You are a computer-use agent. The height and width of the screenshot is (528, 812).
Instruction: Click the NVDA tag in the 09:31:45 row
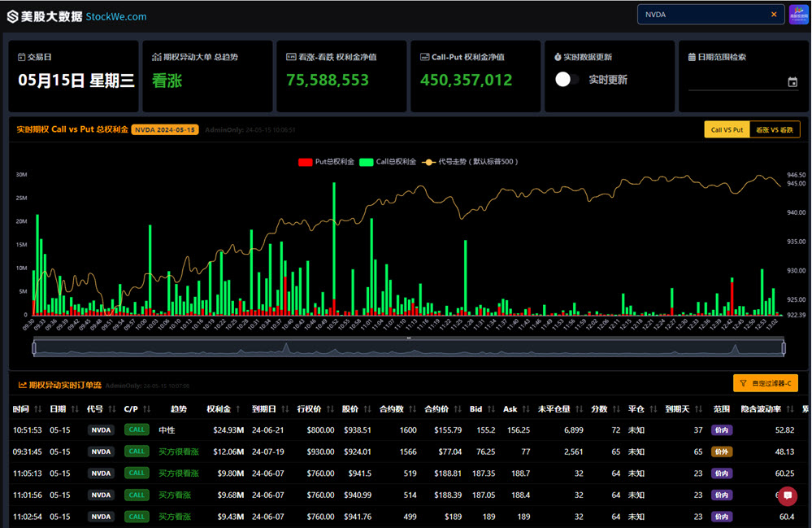click(101, 452)
